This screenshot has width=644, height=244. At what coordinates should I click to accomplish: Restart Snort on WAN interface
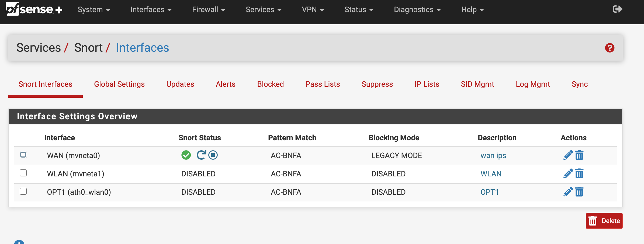click(201, 155)
